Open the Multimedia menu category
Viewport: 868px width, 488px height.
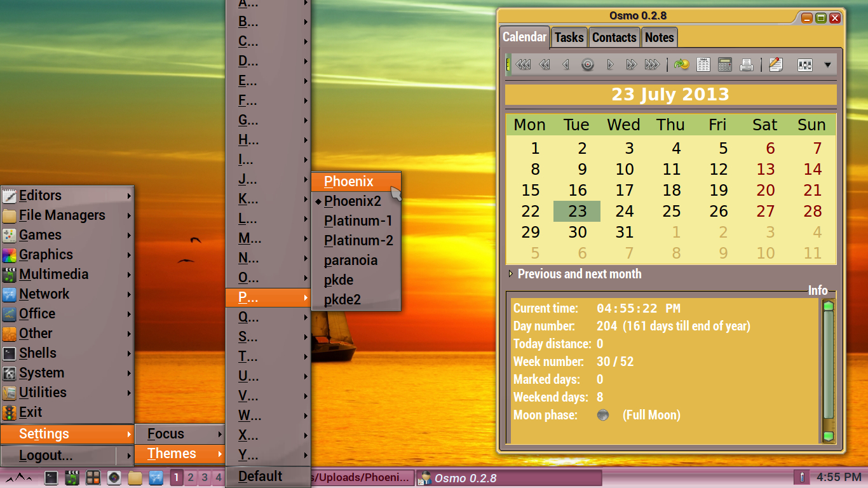coord(67,274)
